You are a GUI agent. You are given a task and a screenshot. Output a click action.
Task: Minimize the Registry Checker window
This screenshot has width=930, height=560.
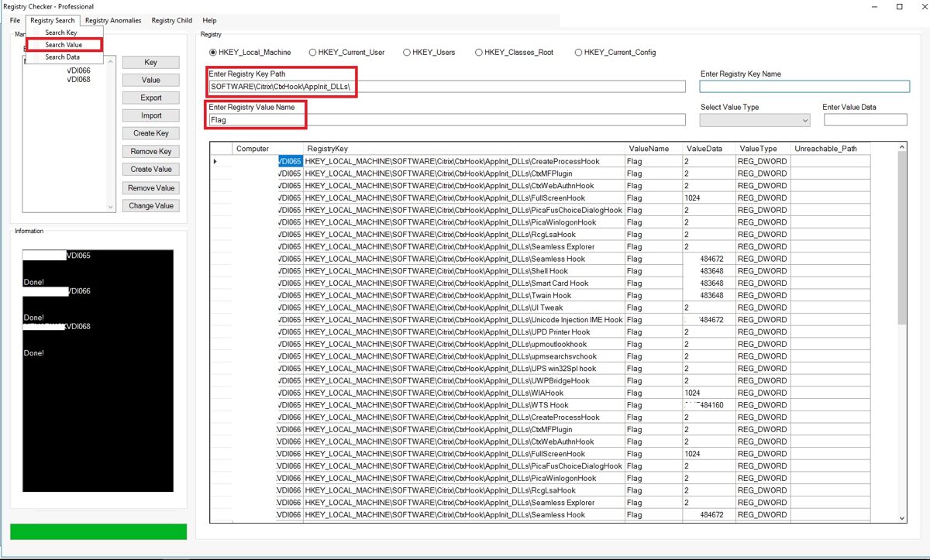tap(876, 6)
